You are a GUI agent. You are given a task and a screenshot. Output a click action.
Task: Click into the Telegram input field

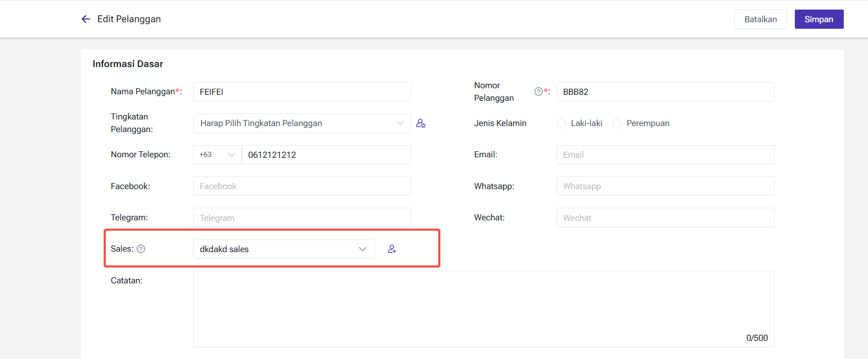click(302, 218)
